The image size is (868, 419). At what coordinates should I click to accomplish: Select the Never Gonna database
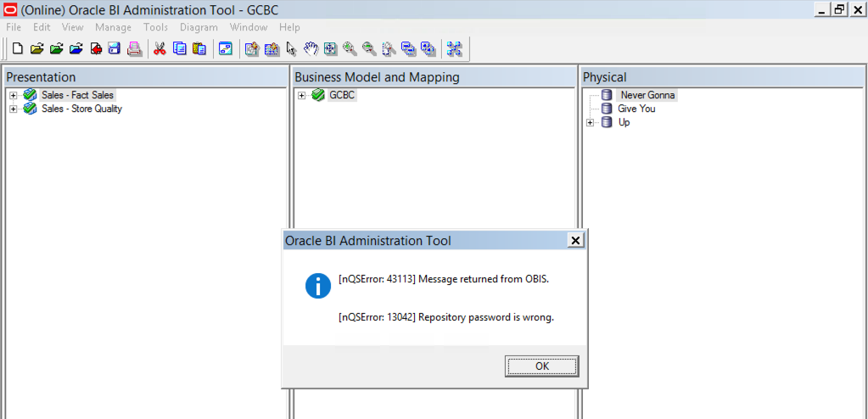coord(647,95)
